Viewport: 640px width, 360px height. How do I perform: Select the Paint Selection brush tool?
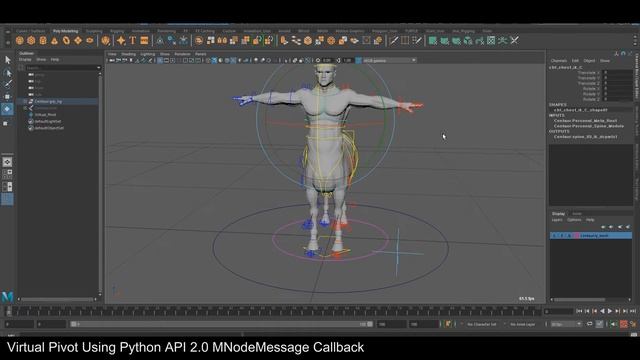tap(7, 84)
